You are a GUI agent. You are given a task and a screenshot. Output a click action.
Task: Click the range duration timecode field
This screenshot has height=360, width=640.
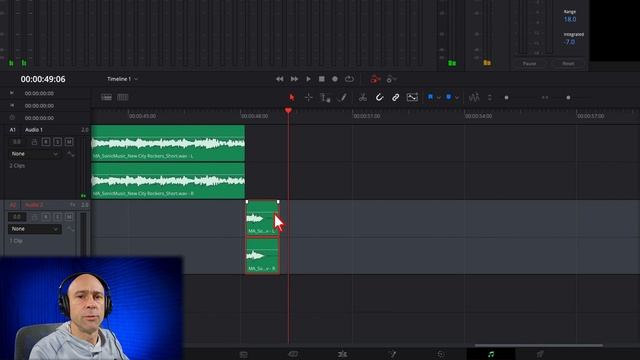pos(39,118)
